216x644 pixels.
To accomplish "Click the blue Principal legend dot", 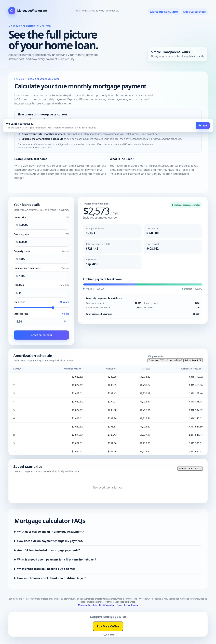I will click(84, 289).
